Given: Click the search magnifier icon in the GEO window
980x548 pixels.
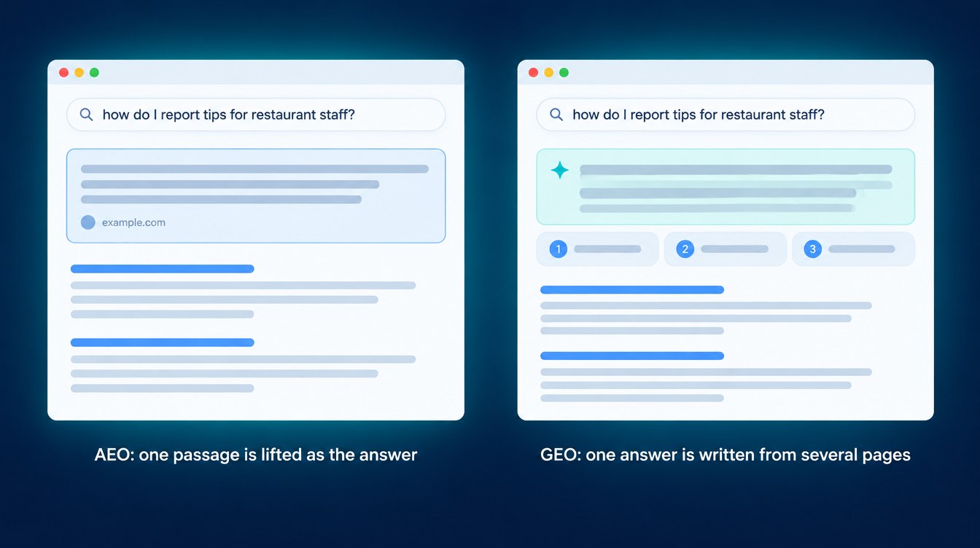Looking at the screenshot, I should pyautogui.click(x=556, y=114).
